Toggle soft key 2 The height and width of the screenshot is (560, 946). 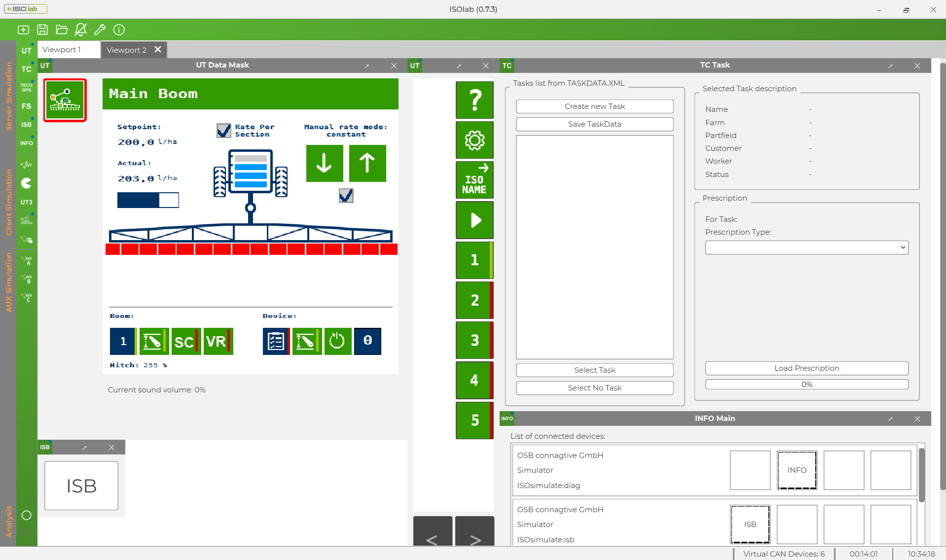[x=474, y=300]
